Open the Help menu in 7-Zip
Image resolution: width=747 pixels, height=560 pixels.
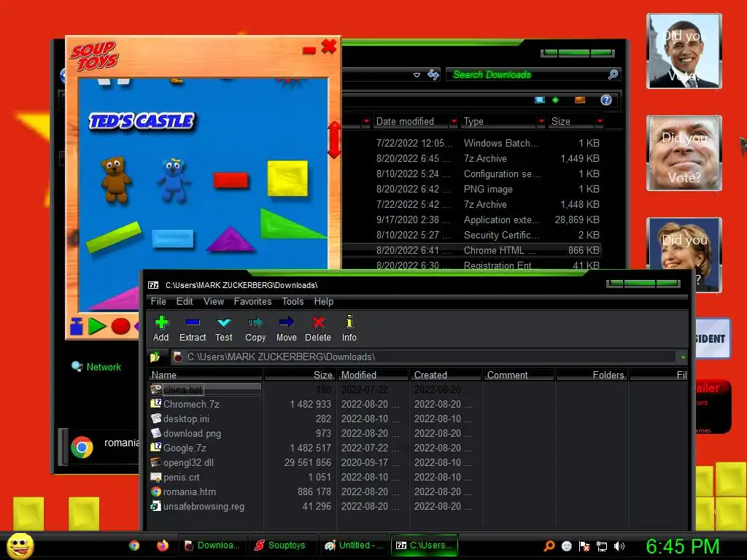pyautogui.click(x=323, y=301)
